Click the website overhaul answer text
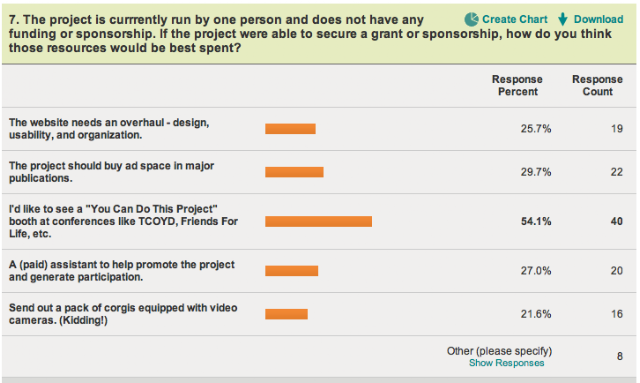The height and width of the screenshot is (383, 640). pyautogui.click(x=109, y=129)
